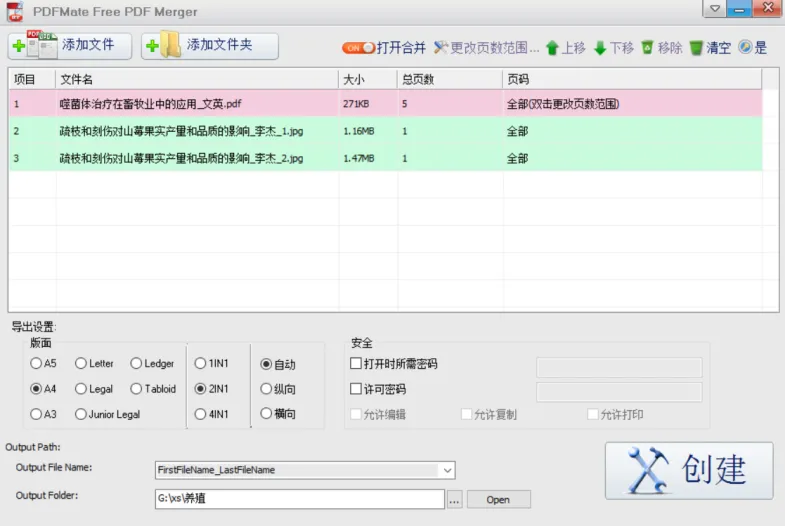Choose 横向 landscape orientation
This screenshot has width=785, height=526.
pos(266,414)
